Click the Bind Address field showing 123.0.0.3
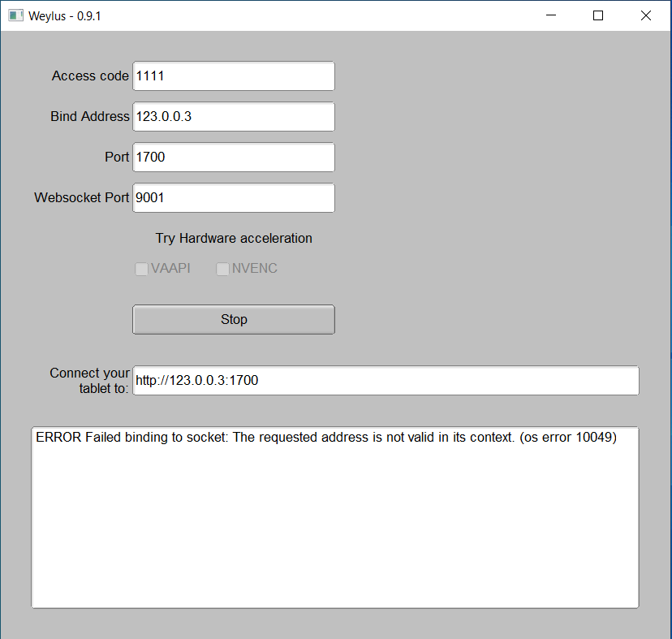This screenshot has width=672, height=639. 233,116
